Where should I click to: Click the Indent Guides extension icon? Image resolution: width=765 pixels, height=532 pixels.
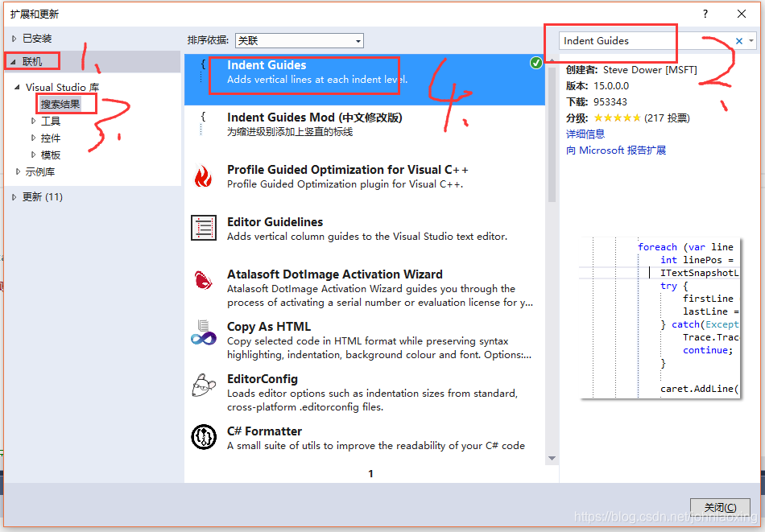click(202, 72)
